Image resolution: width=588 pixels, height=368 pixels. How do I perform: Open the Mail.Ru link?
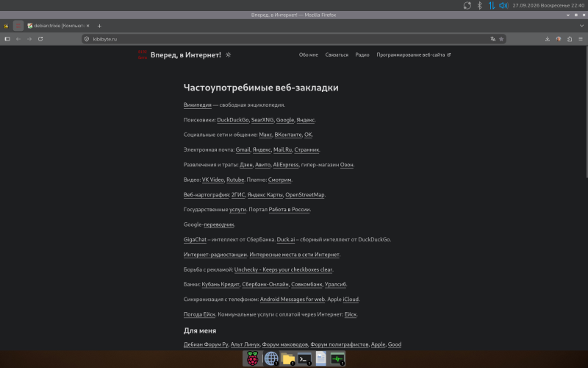282,149
